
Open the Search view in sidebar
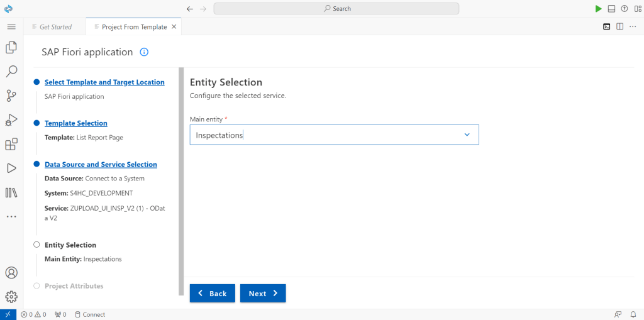pyautogui.click(x=11, y=71)
